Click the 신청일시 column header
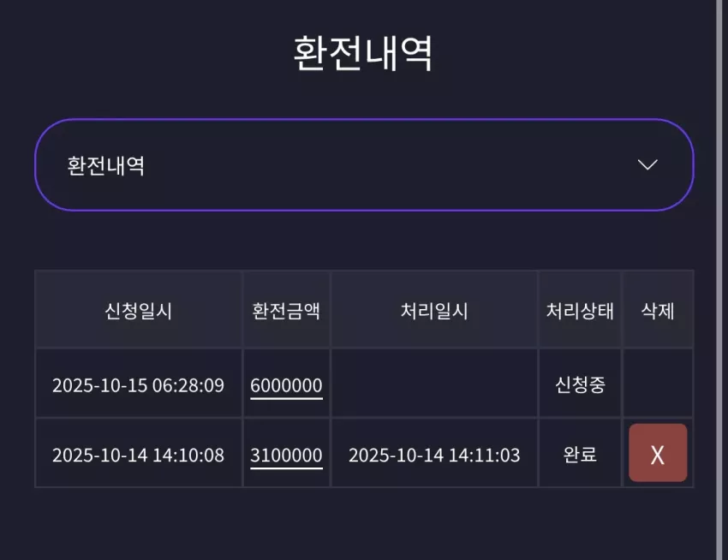The image size is (728, 560). [x=139, y=310]
